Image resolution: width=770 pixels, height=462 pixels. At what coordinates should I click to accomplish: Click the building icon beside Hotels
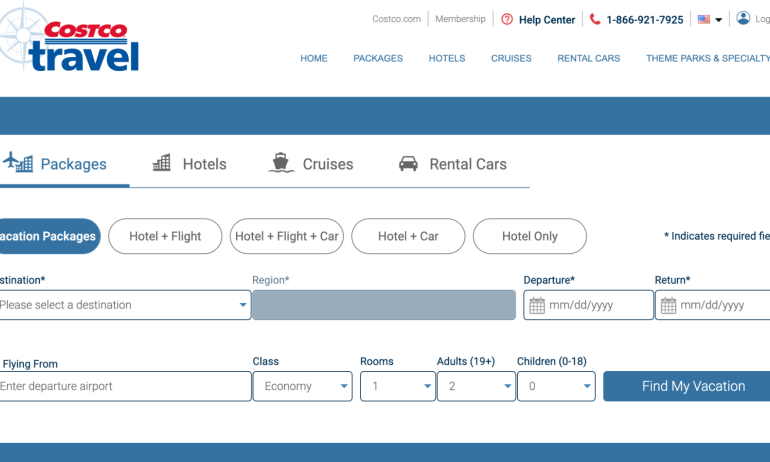coord(162,163)
